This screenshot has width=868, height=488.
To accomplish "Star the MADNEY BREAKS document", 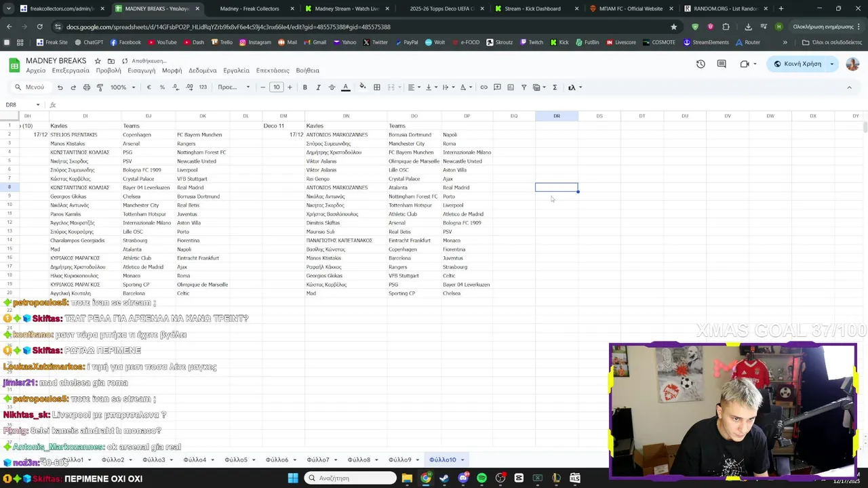I will [x=98, y=61].
